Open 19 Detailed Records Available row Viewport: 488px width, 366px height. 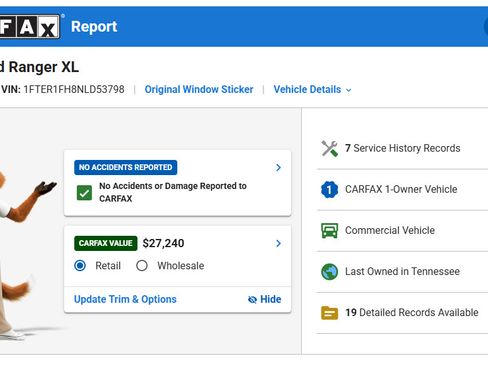click(402, 313)
